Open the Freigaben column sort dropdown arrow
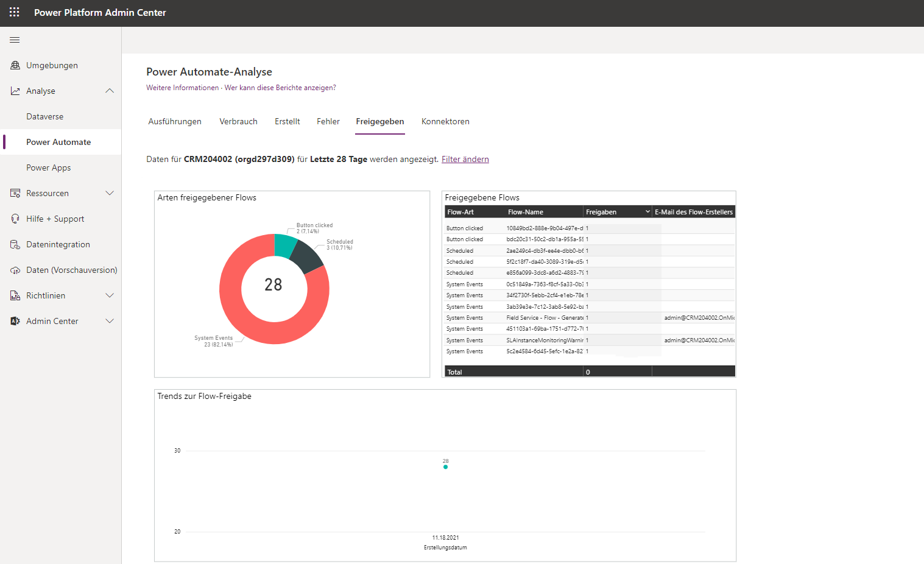This screenshot has height=564, width=924. click(647, 212)
